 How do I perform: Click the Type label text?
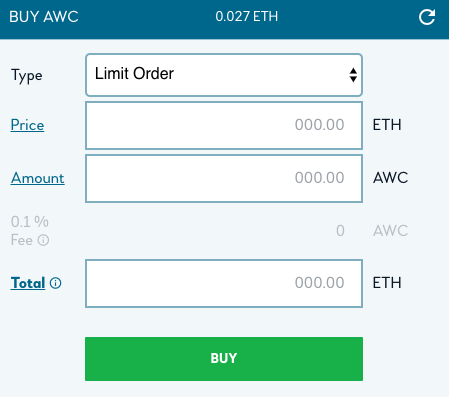click(27, 76)
